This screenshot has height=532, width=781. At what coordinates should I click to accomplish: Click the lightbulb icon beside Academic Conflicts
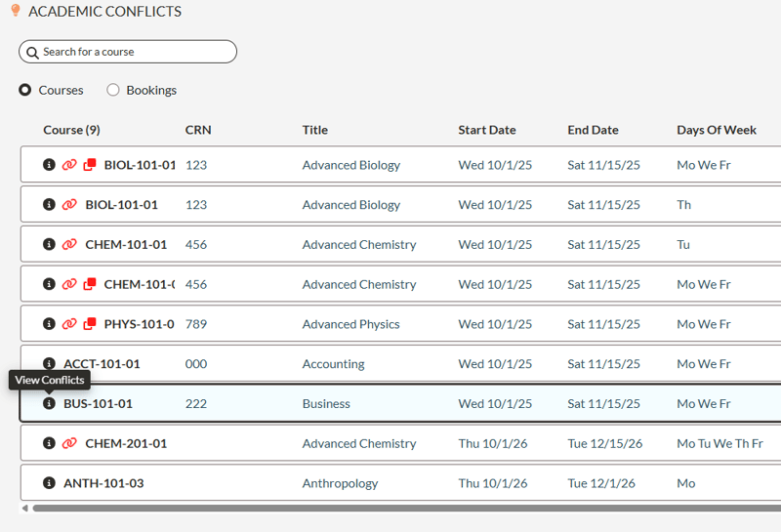[15, 12]
